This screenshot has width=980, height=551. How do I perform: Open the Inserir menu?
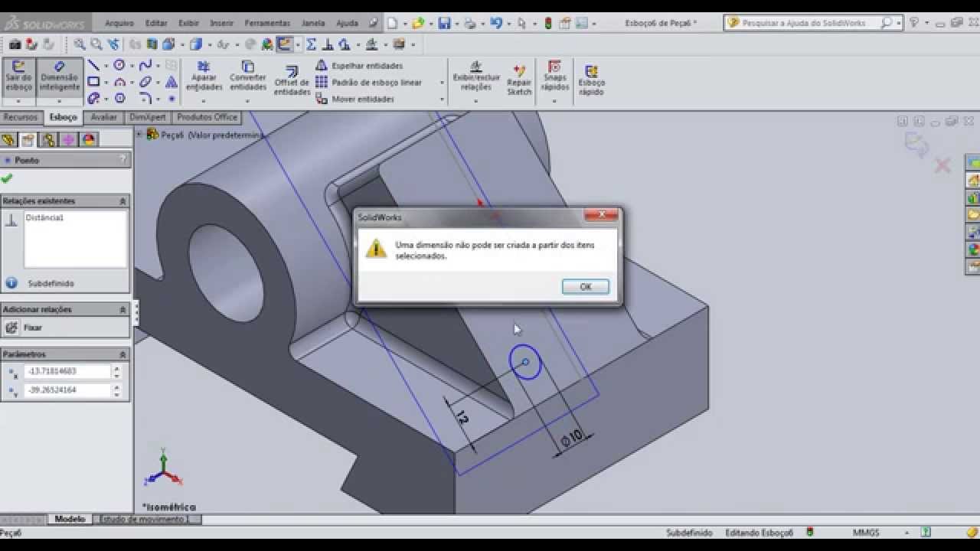(222, 24)
